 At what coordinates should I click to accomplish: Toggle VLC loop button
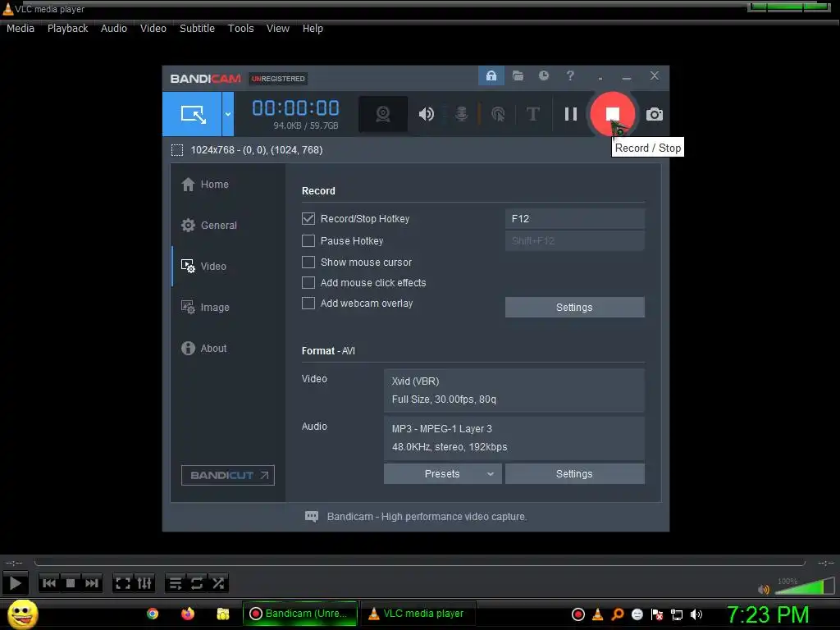197,583
